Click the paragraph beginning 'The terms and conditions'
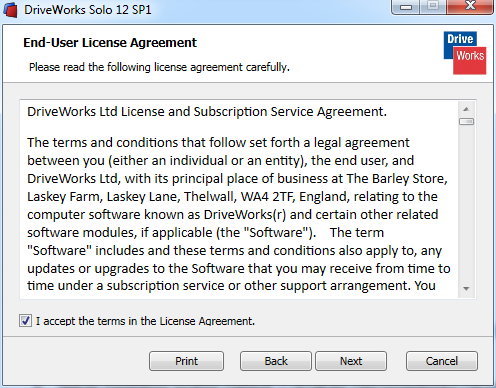Screen dimensions: 496x388 coord(239,214)
